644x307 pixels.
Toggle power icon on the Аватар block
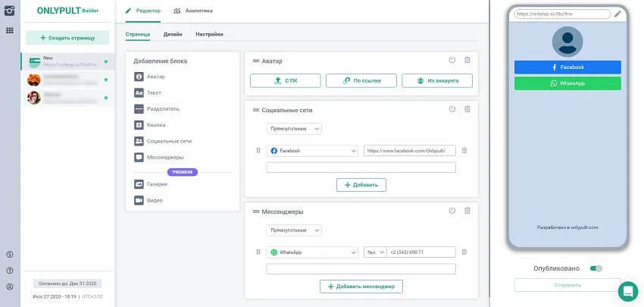(x=452, y=61)
